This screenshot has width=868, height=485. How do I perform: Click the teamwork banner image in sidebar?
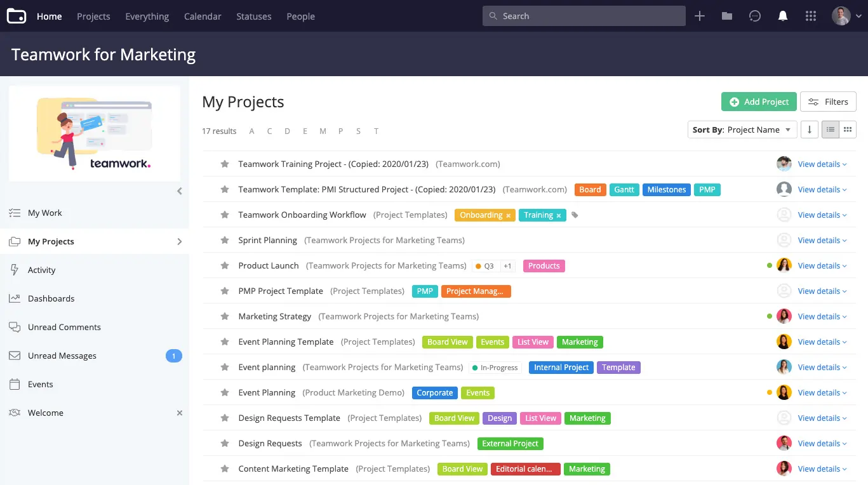pyautogui.click(x=95, y=133)
